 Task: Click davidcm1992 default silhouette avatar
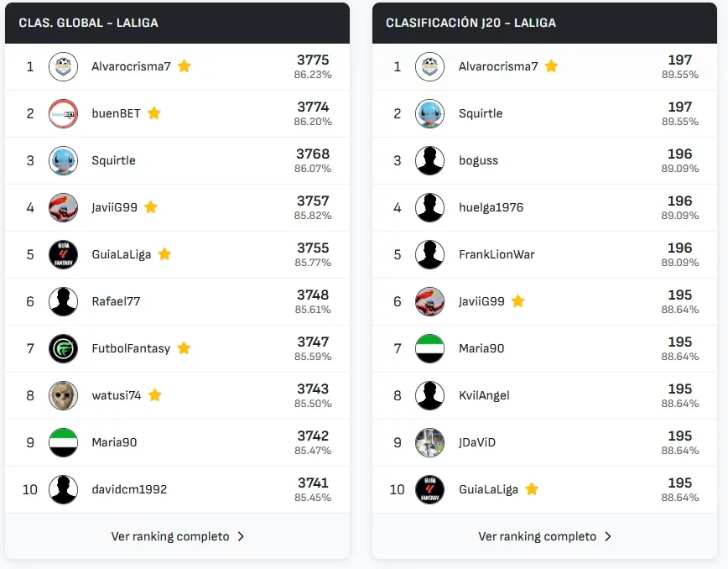click(63, 489)
